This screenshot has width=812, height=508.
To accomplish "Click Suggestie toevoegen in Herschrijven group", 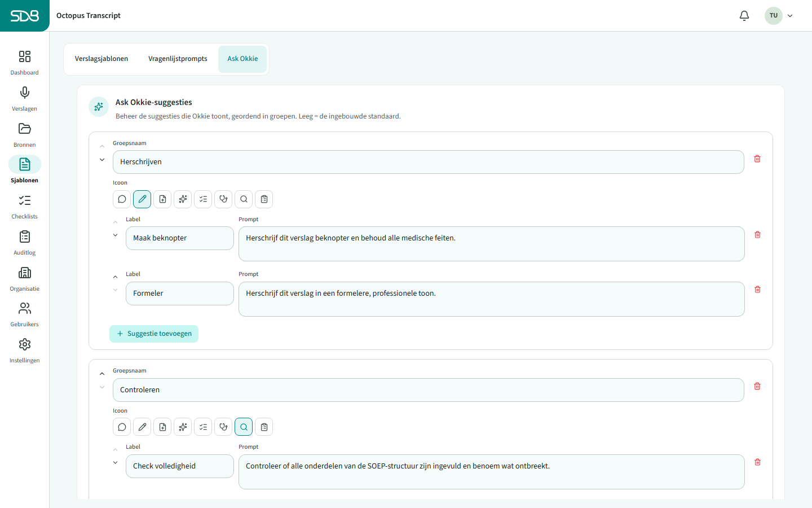I will pos(154,334).
